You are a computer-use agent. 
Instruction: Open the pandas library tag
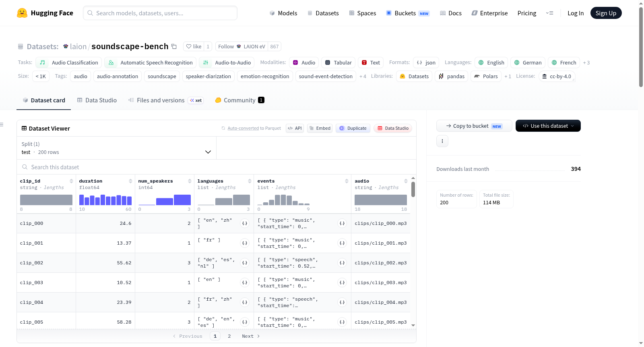pyautogui.click(x=451, y=76)
